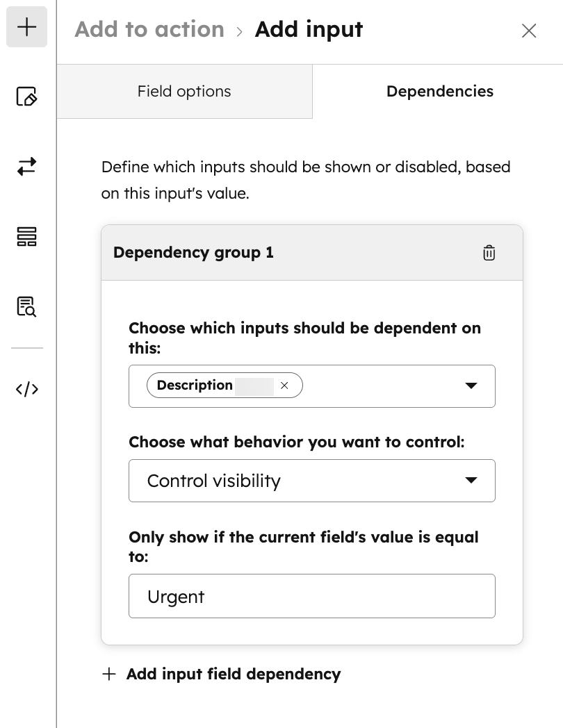The image size is (563, 728).
Task: Click the swap arrows sidebar icon
Action: (x=26, y=167)
